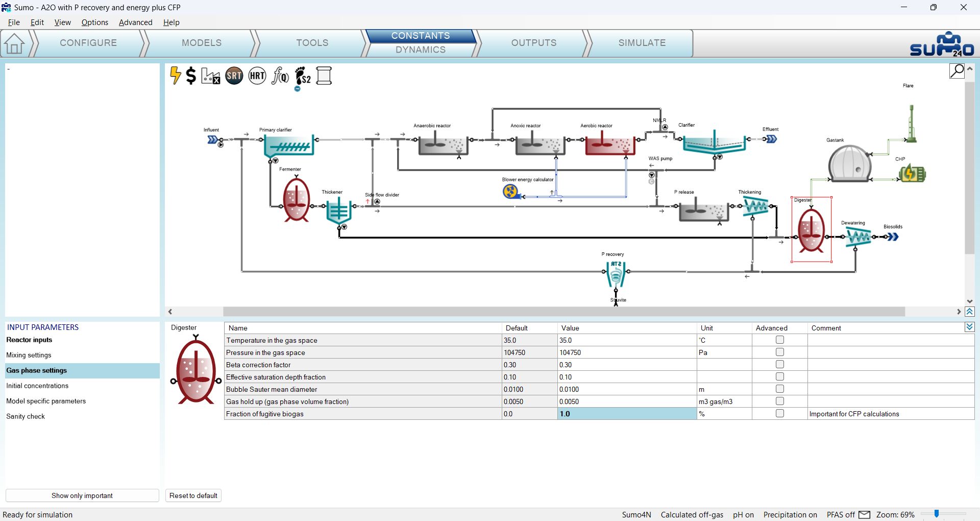Select the Effluent unit icon
980x521 pixels.
tap(771, 139)
